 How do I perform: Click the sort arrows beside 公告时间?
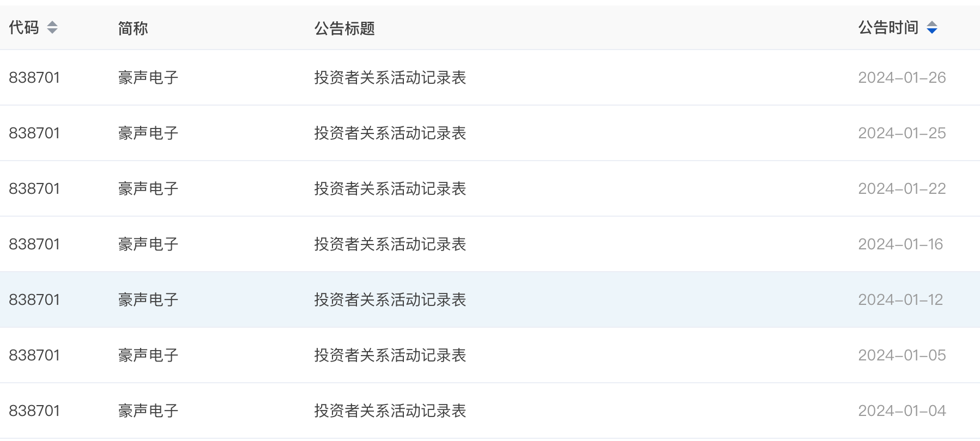932,27
